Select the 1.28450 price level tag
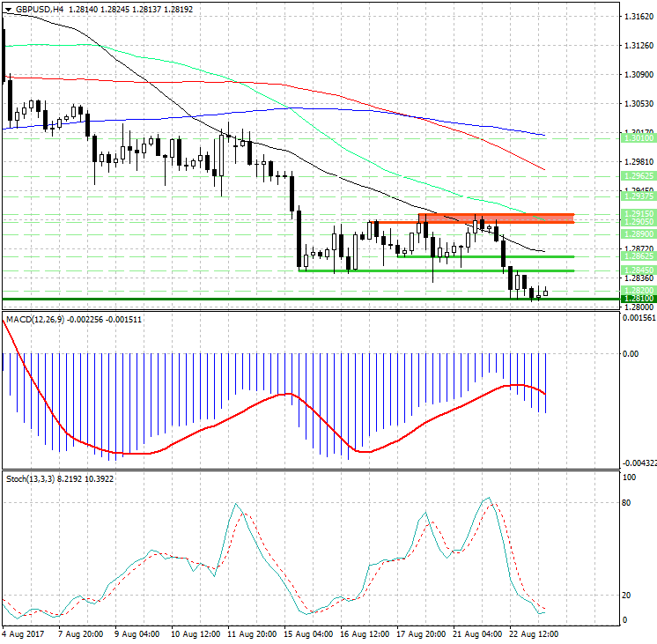Screen dimensions: 657x644 tap(638, 270)
